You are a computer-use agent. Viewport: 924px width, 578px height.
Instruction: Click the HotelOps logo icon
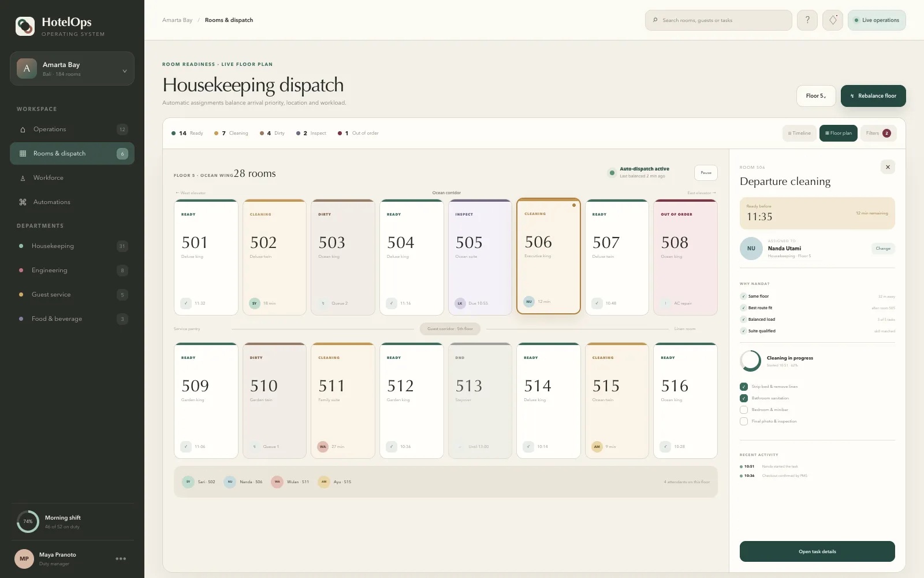25,26
